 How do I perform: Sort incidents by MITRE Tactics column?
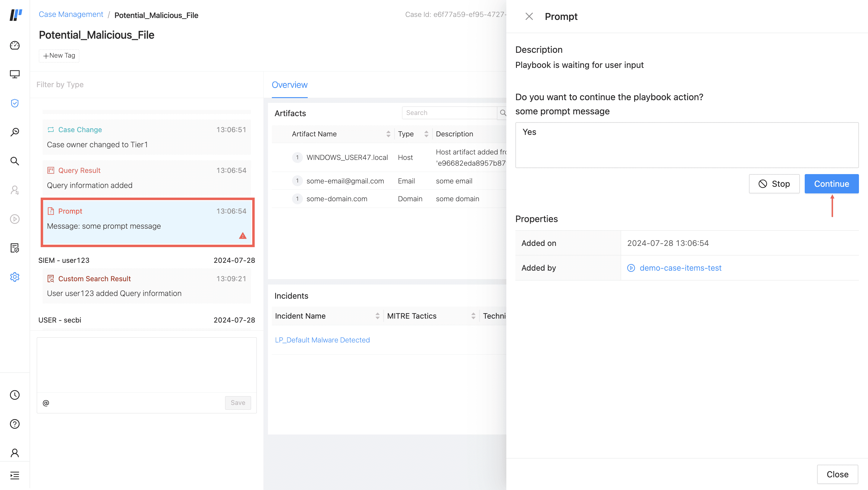[x=473, y=316]
